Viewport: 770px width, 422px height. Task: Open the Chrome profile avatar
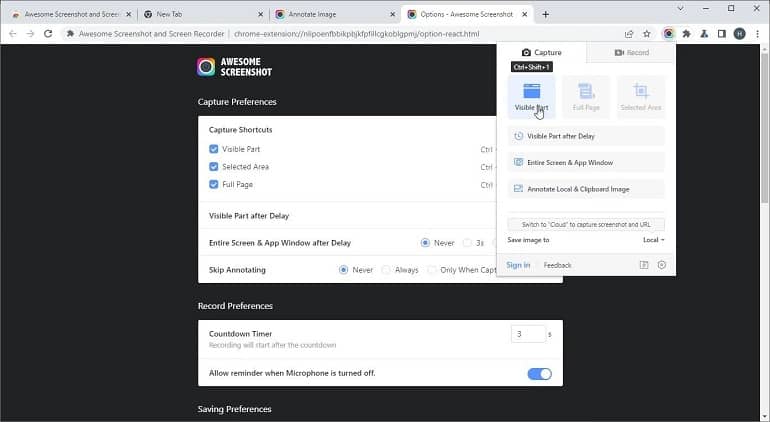740,33
